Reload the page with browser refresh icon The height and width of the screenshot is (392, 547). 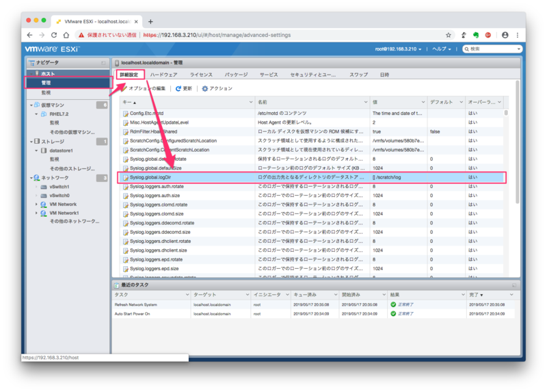point(54,35)
